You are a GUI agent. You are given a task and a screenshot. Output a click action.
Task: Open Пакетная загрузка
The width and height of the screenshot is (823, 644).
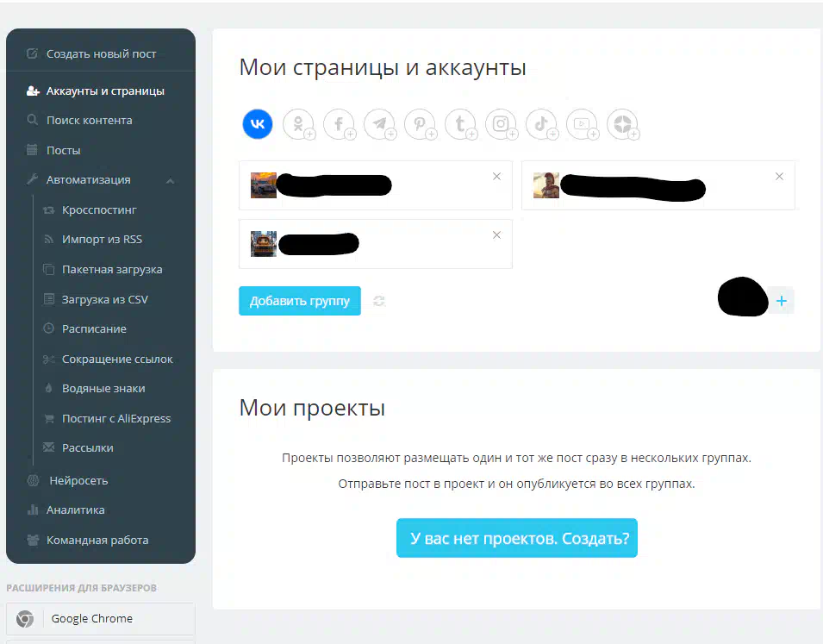click(x=112, y=270)
